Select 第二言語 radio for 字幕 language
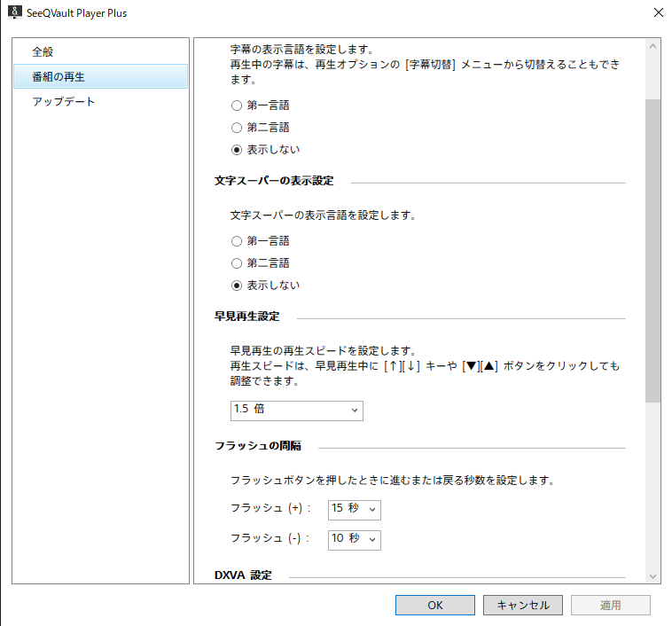Screen dimensions: 672x626 237,127
